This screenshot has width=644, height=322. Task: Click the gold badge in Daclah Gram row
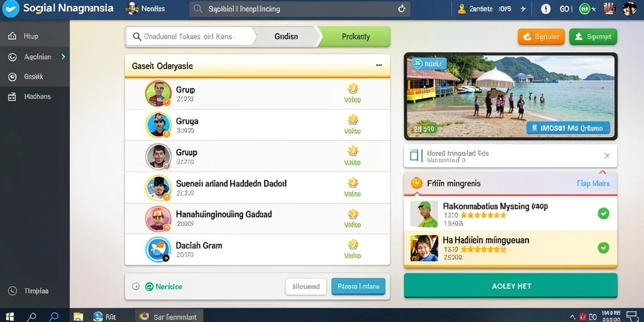pos(353,245)
